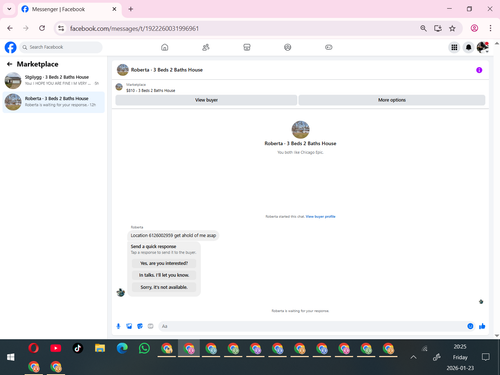
Task: Open the Stgilygg 3 Beds 2 Baths House chat
Action: (x=53, y=80)
